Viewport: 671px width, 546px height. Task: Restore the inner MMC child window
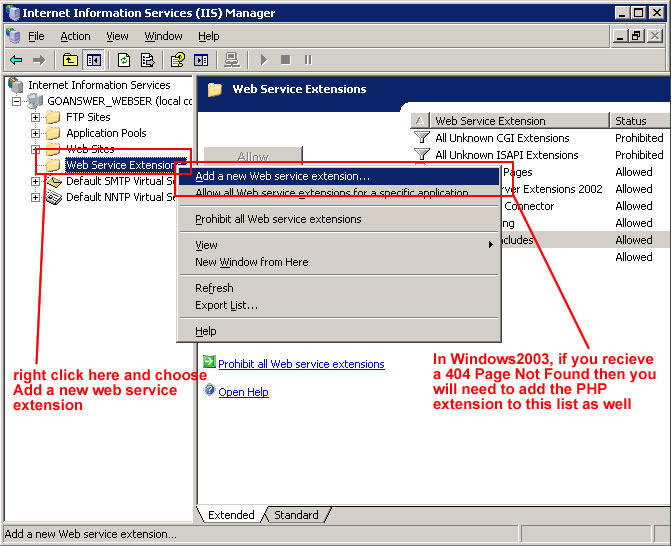[636, 36]
